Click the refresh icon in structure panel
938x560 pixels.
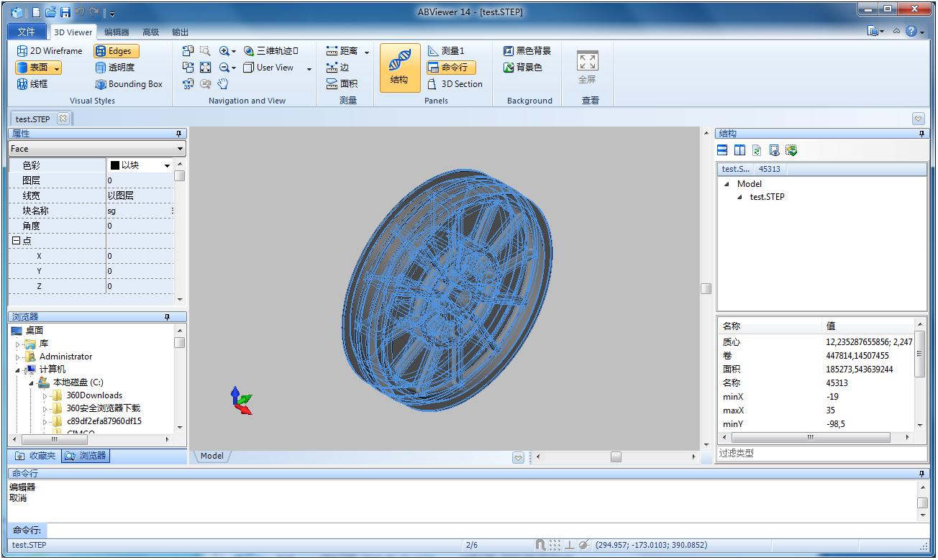[x=757, y=150]
